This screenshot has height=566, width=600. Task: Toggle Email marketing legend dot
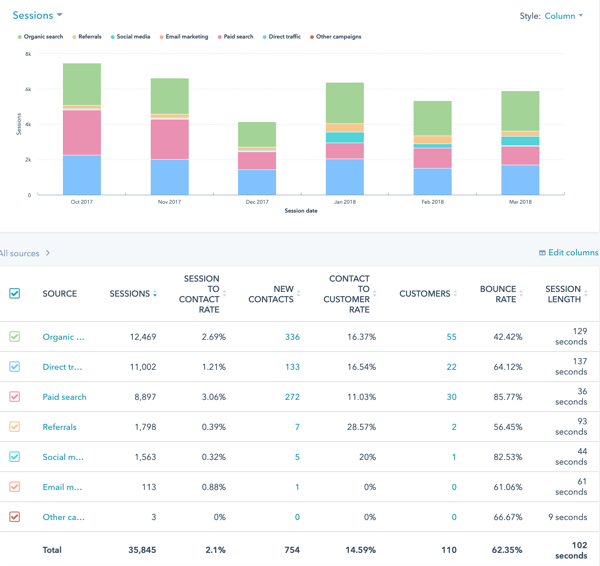pyautogui.click(x=161, y=37)
